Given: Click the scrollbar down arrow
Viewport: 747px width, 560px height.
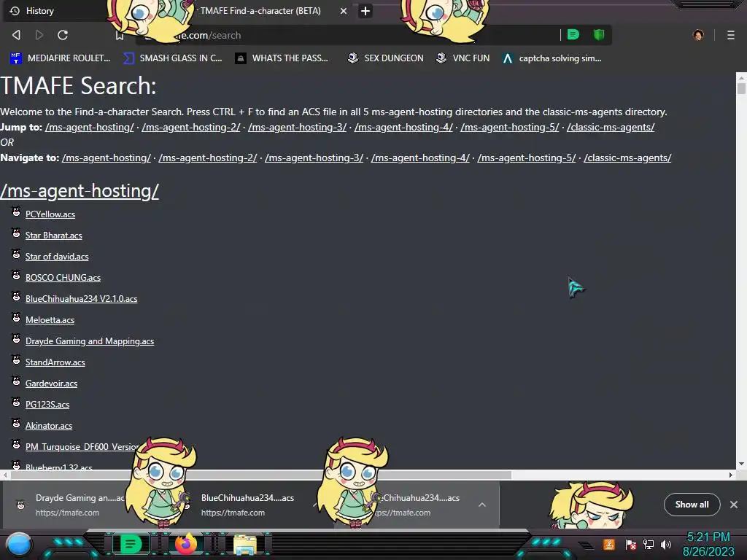Looking at the screenshot, I should (x=741, y=464).
